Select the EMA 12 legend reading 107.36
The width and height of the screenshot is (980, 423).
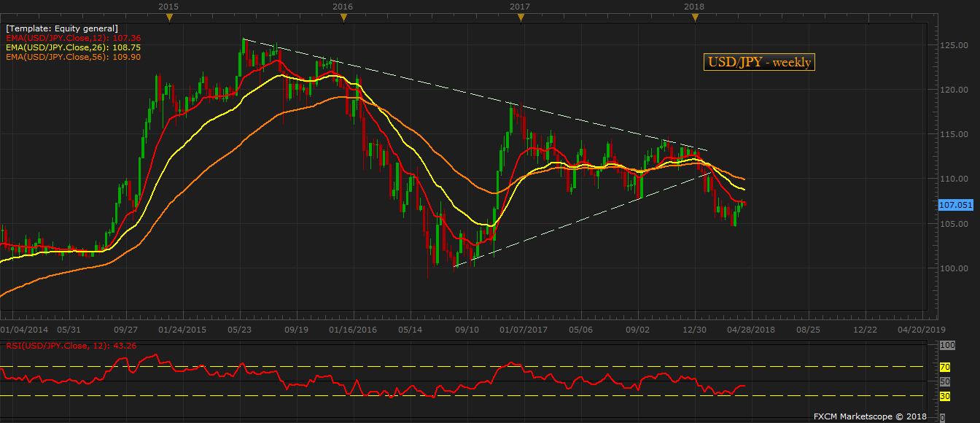(x=74, y=38)
